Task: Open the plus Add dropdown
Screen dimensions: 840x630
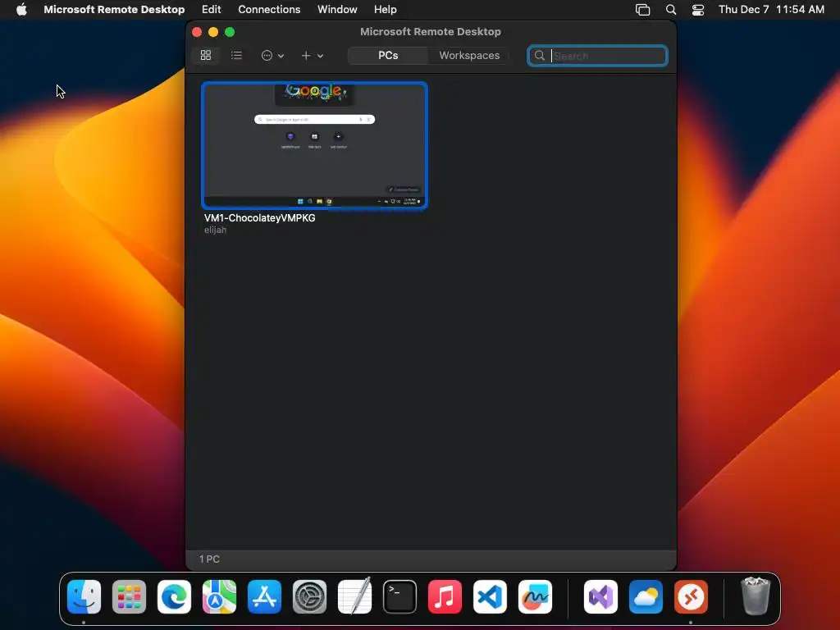Action: click(x=312, y=55)
